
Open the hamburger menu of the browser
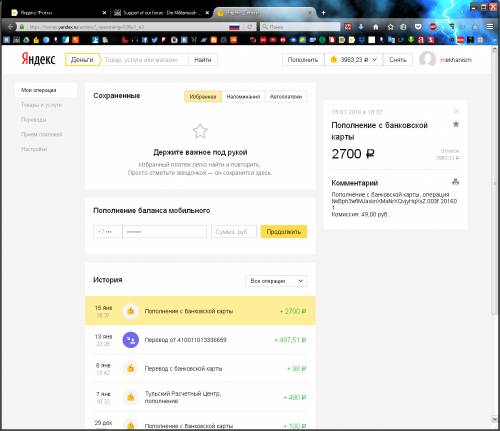(490, 27)
